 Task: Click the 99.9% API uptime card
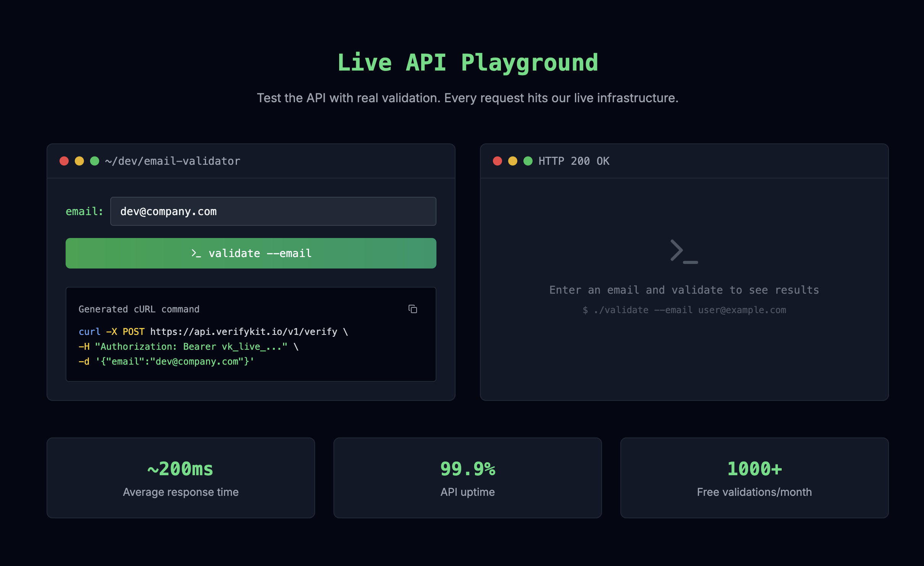pyautogui.click(x=468, y=478)
